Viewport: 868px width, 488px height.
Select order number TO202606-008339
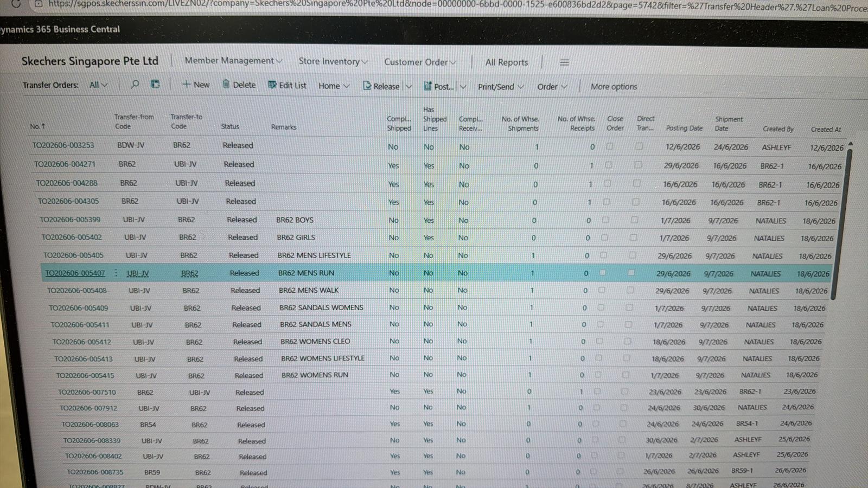92,441
